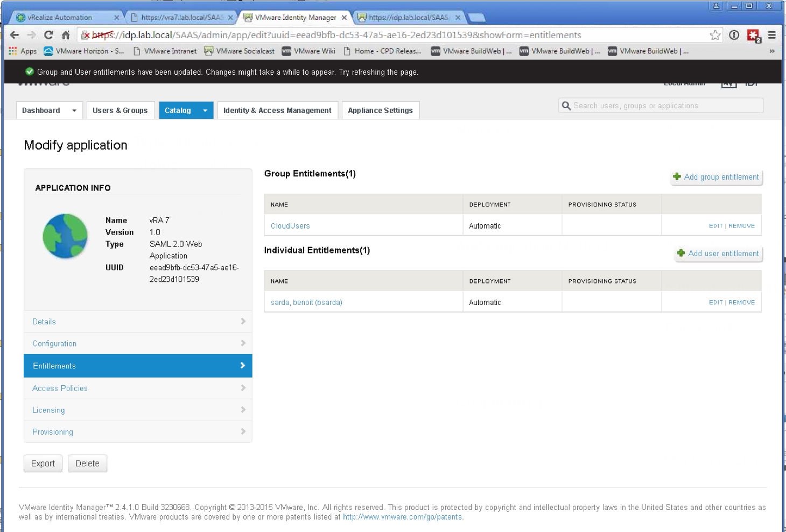
Task: Select the Entitlements section
Action: tap(138, 366)
